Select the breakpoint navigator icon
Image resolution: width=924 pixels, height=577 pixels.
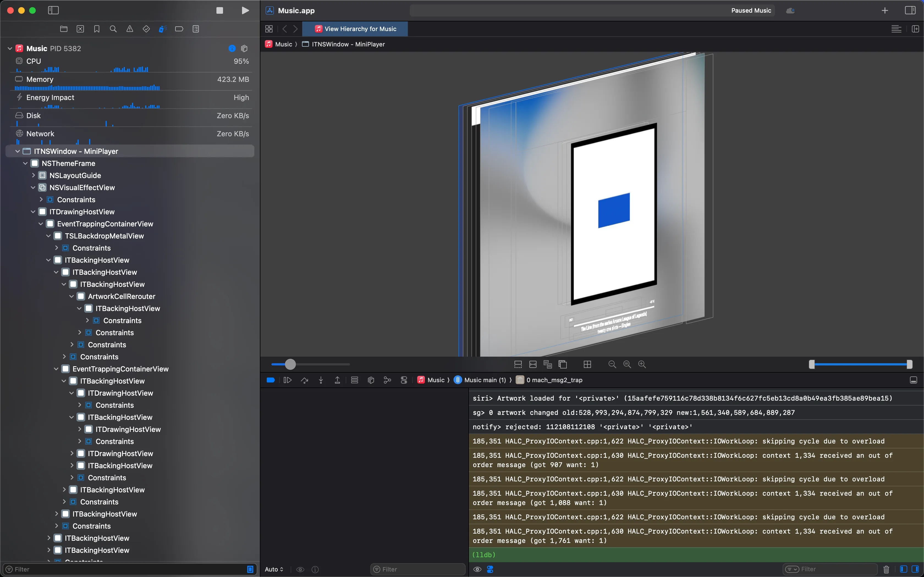[x=179, y=29]
